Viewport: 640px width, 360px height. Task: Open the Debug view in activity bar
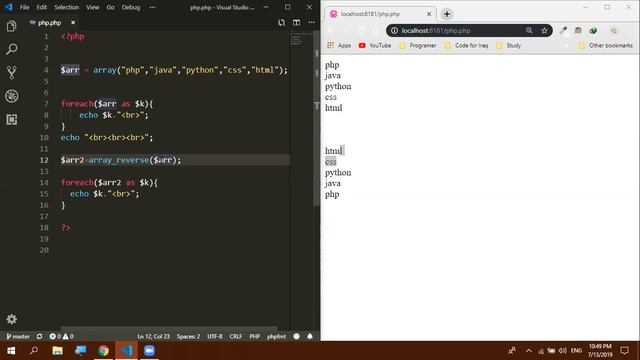11,96
